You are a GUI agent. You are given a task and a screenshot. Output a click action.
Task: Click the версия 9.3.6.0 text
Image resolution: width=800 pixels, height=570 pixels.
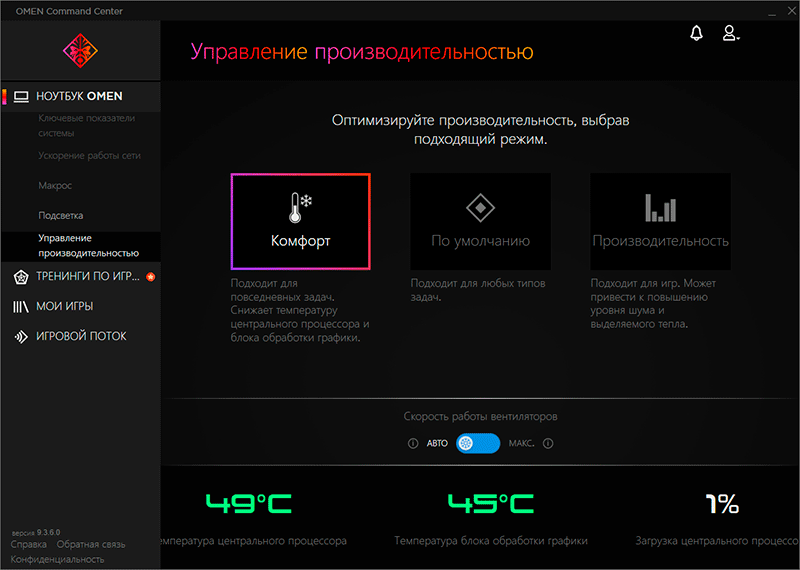tap(36, 532)
